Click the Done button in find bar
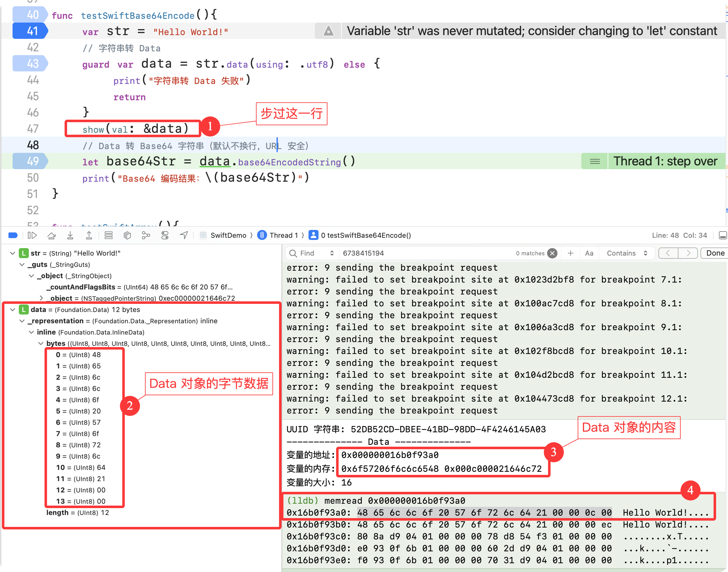The image size is (728, 572). coord(715,253)
